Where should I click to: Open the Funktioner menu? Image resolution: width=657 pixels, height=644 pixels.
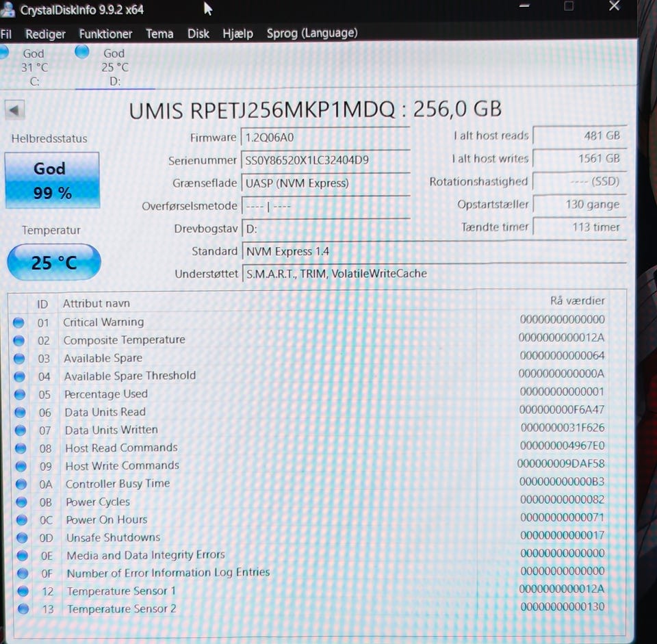point(105,34)
